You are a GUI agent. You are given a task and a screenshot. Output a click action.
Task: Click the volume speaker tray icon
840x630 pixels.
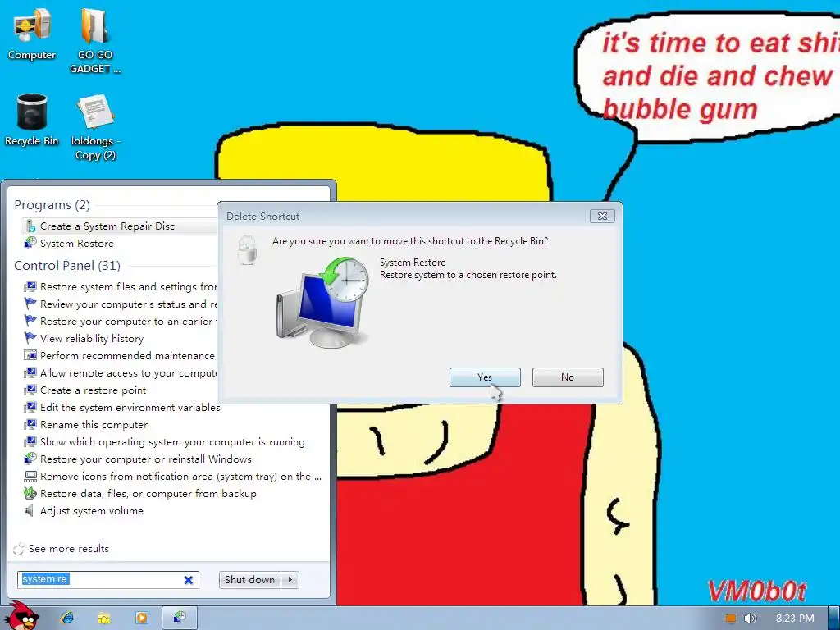pos(750,619)
